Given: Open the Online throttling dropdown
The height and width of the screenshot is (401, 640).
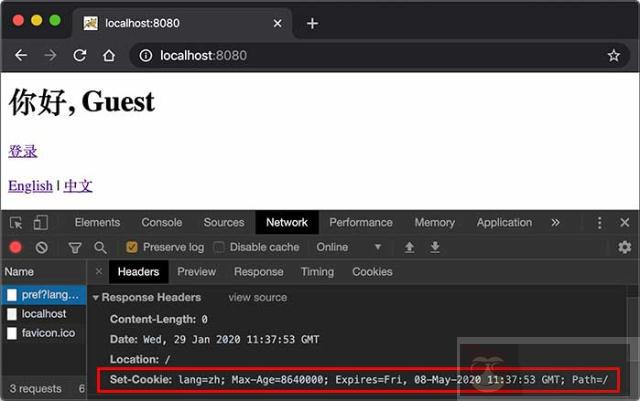Looking at the screenshot, I should (x=349, y=247).
